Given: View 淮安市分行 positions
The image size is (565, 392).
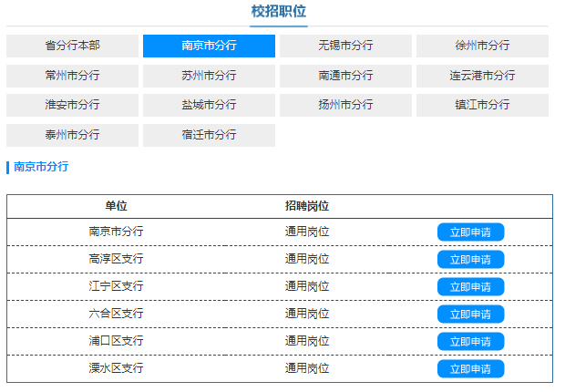Looking at the screenshot, I should [x=73, y=105].
